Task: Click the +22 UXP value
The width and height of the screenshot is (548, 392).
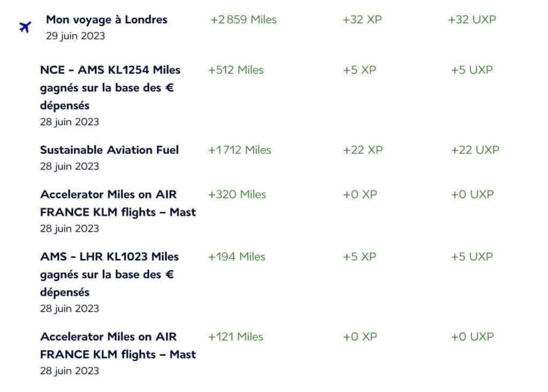Action: point(475,150)
